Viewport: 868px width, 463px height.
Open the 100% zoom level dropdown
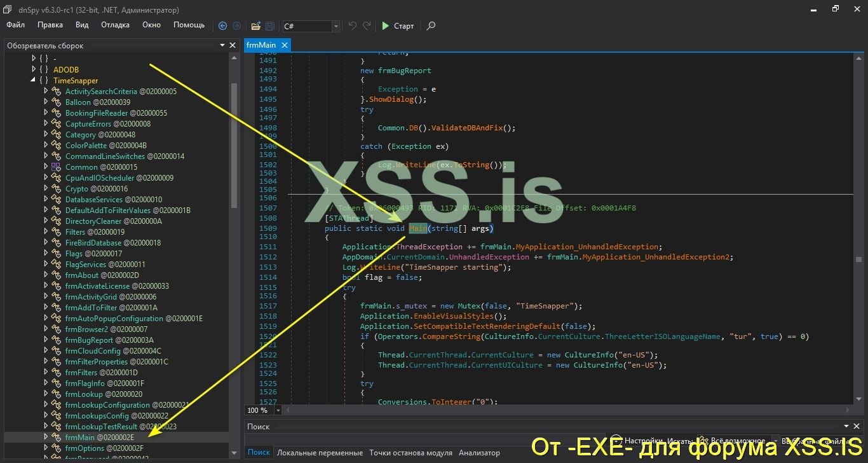[x=277, y=410]
